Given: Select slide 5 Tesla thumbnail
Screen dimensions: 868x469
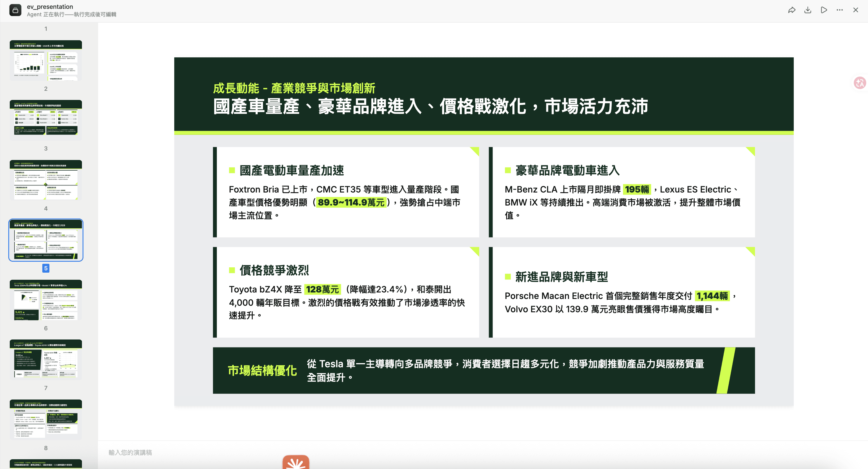Looking at the screenshot, I should point(46,300).
